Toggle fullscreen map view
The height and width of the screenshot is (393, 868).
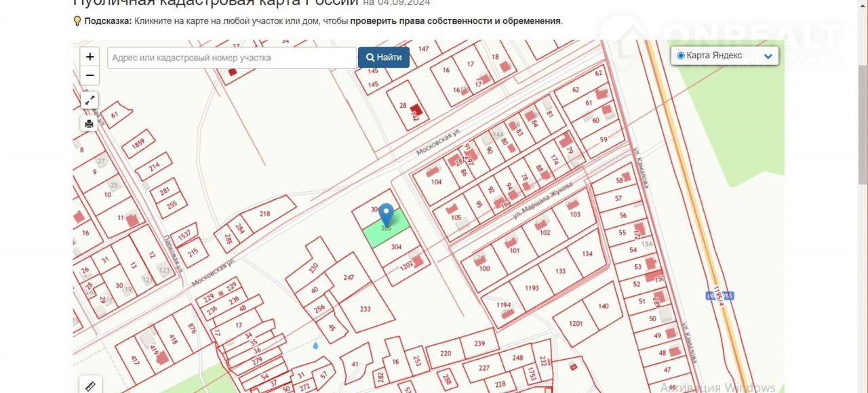(90, 100)
